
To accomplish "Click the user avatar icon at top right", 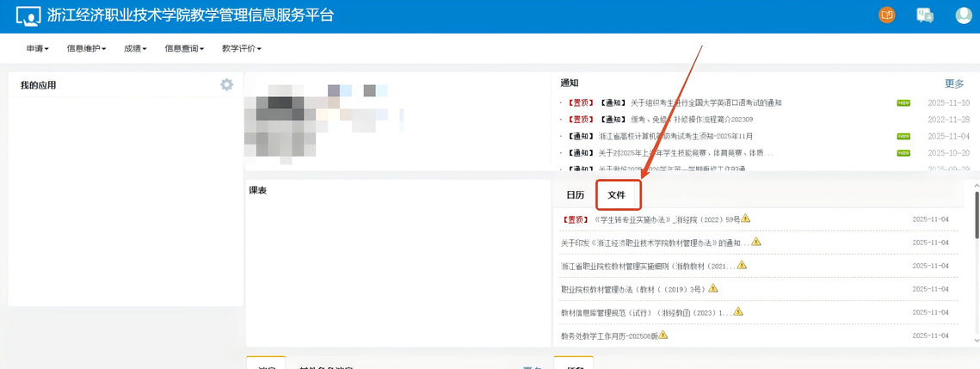I will tap(964, 15).
